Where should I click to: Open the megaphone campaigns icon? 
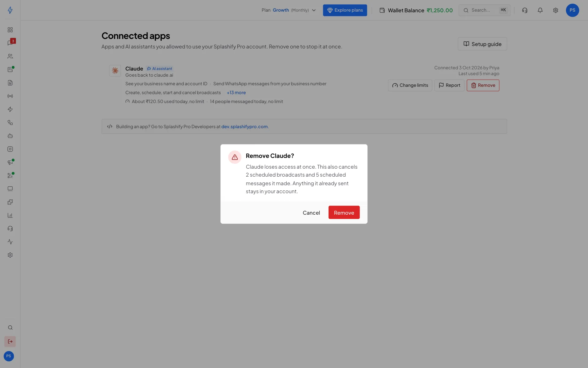coord(10,163)
